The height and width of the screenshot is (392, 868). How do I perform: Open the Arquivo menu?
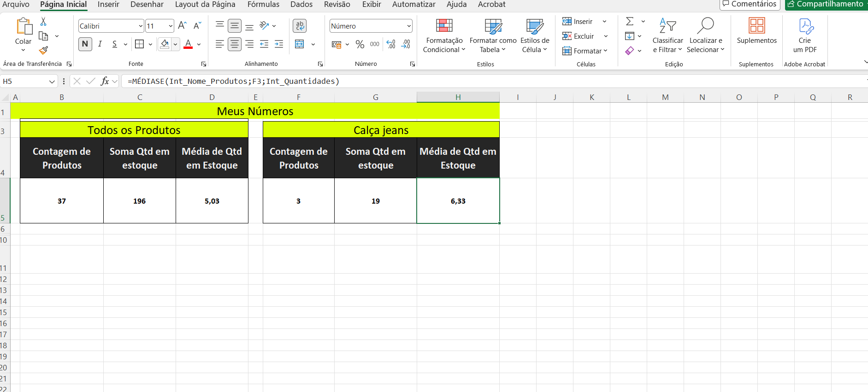pos(16,5)
